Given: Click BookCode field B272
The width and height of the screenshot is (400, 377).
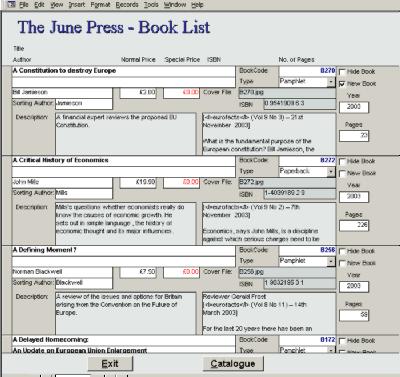Looking at the screenshot, I should pos(307,161).
